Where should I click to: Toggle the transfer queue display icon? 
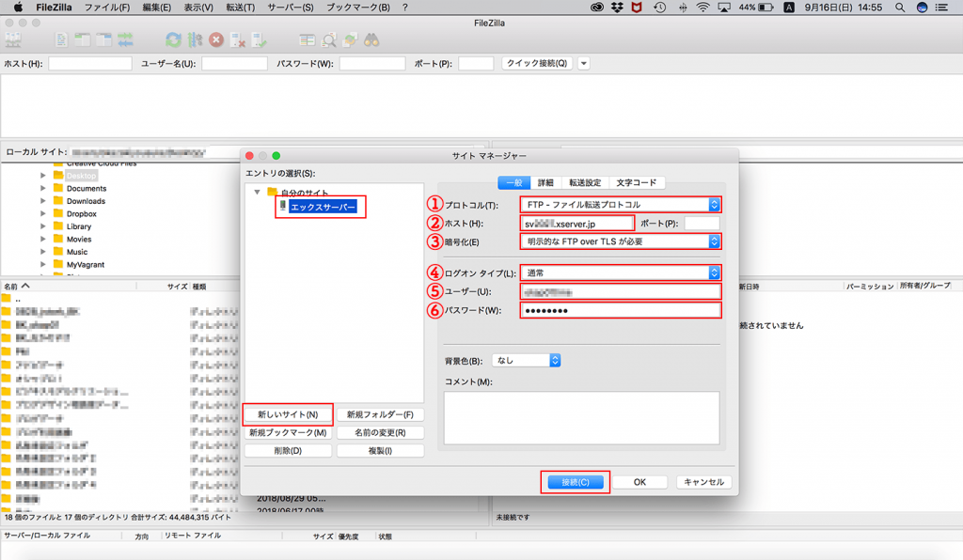125,40
